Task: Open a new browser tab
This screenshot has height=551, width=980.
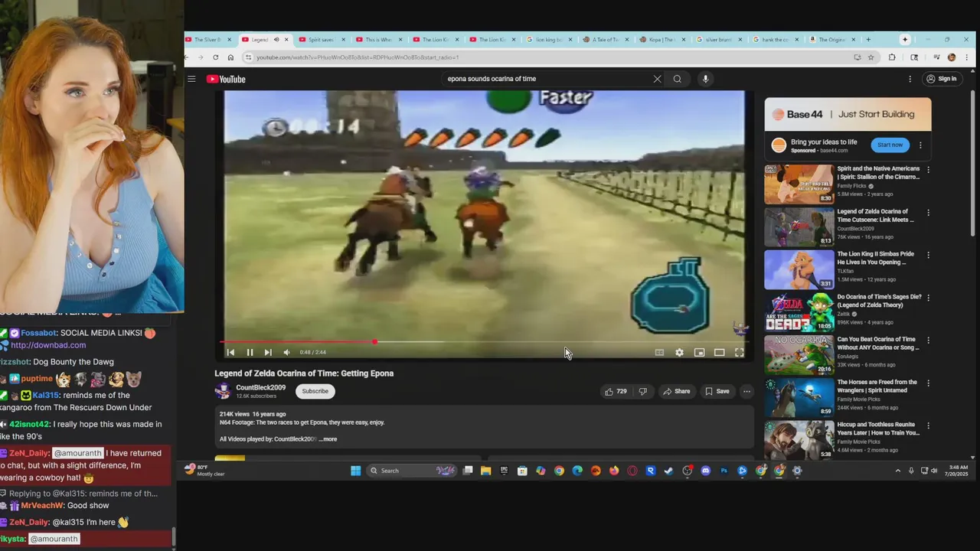Action: 868,40
